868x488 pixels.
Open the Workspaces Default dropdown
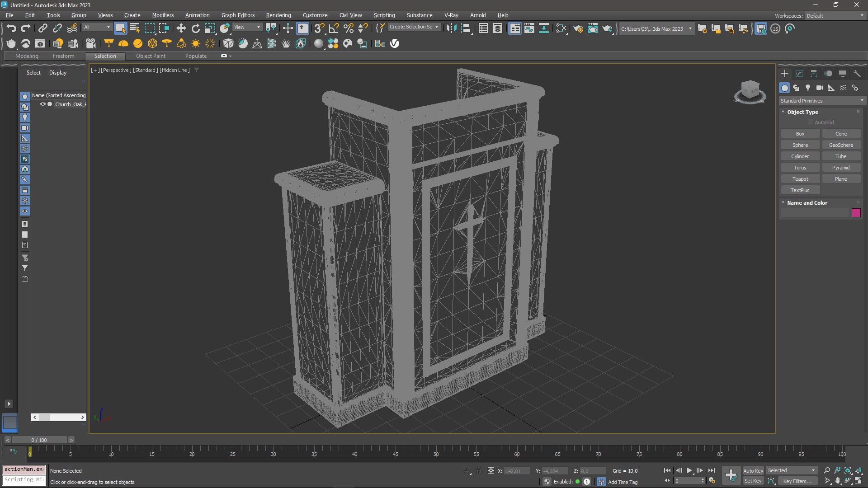[835, 16]
